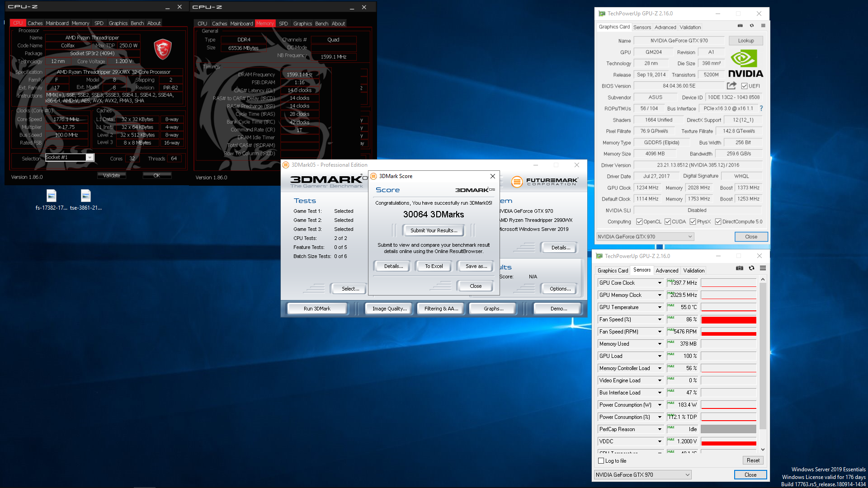868x488 pixels.
Task: Click Image Quality button in 3DMark05
Action: [x=389, y=309]
